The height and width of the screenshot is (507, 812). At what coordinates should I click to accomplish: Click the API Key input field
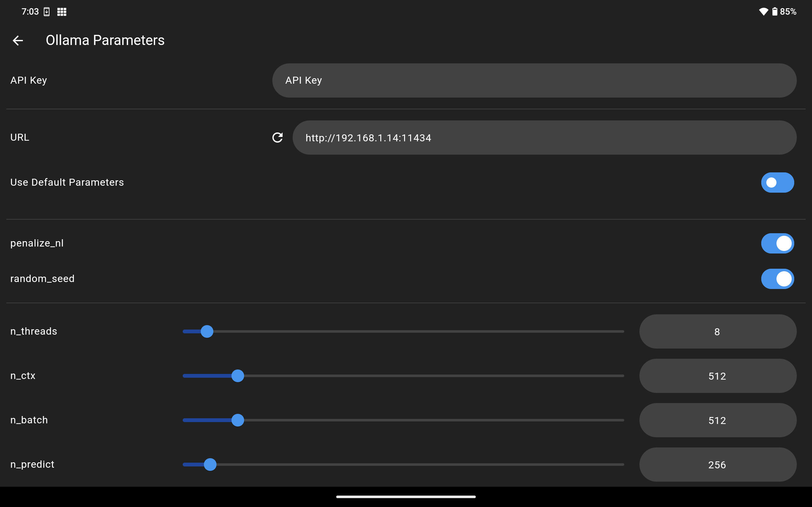coord(534,80)
